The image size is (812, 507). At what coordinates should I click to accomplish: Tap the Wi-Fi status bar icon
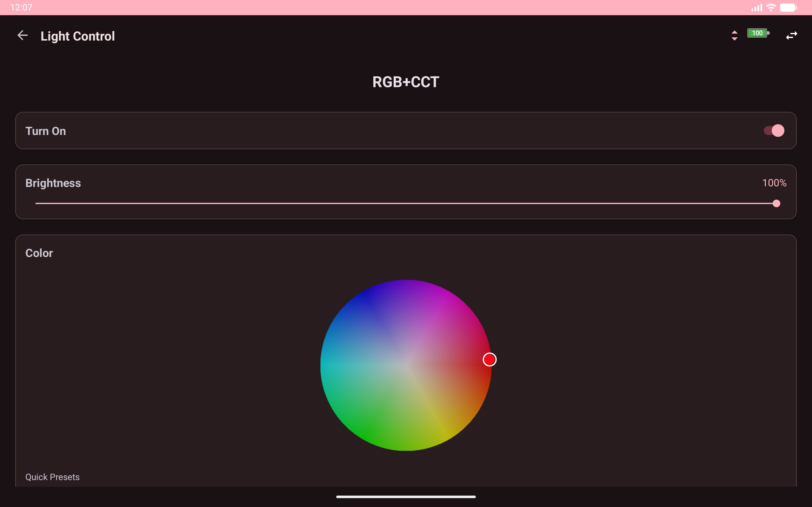[771, 7]
